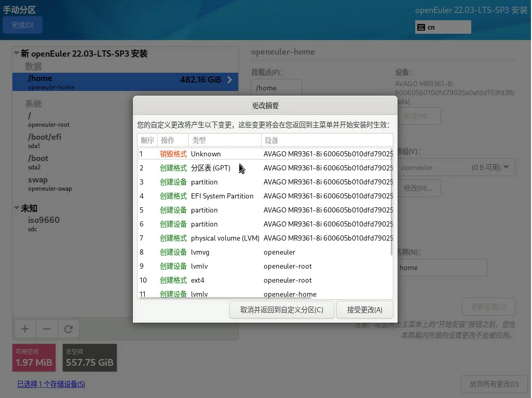Click the minus icon to remove a mount point
This screenshot has width=532, height=398.
(x=47, y=329)
